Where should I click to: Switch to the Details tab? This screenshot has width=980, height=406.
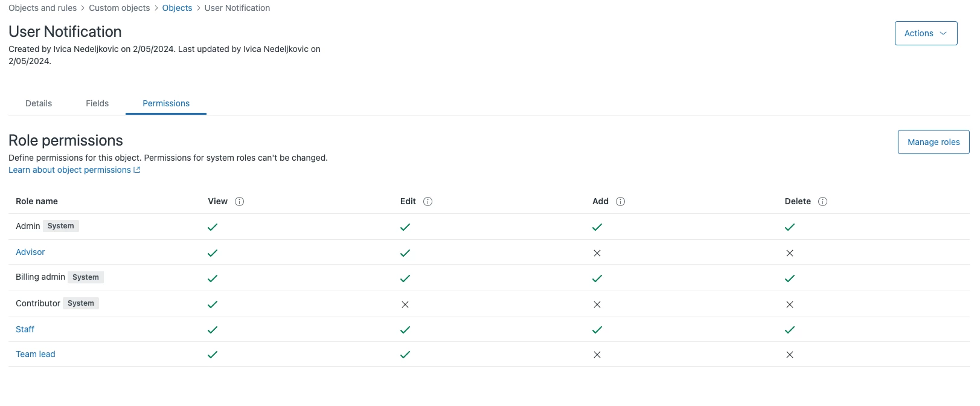[39, 103]
